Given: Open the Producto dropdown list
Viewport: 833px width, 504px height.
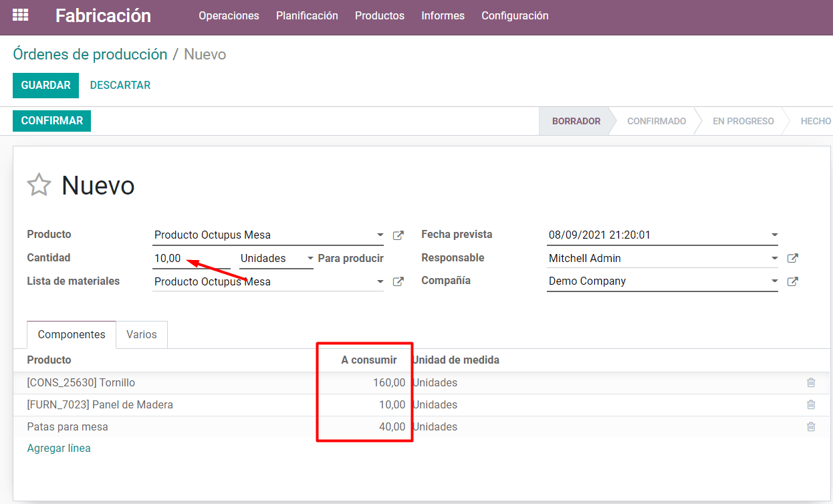Looking at the screenshot, I should (x=379, y=235).
